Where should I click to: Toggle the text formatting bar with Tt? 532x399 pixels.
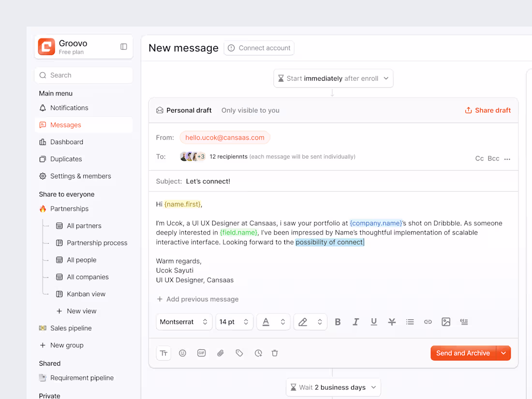163,353
